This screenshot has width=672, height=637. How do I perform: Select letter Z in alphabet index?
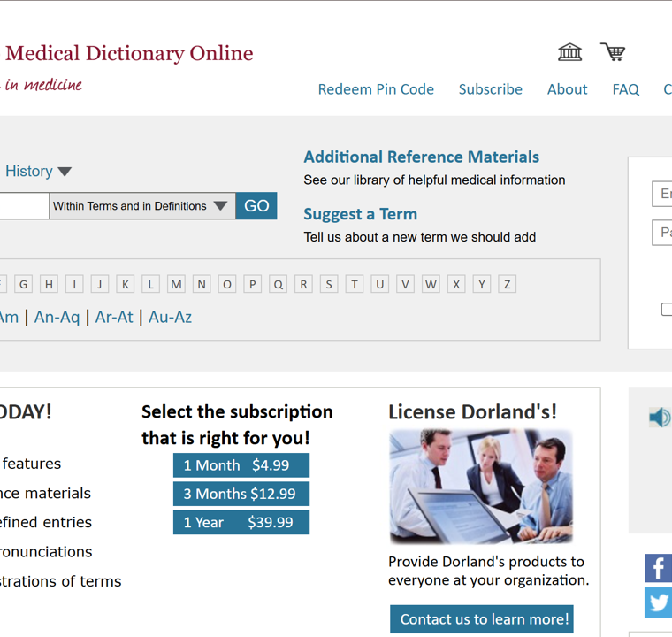pos(507,284)
